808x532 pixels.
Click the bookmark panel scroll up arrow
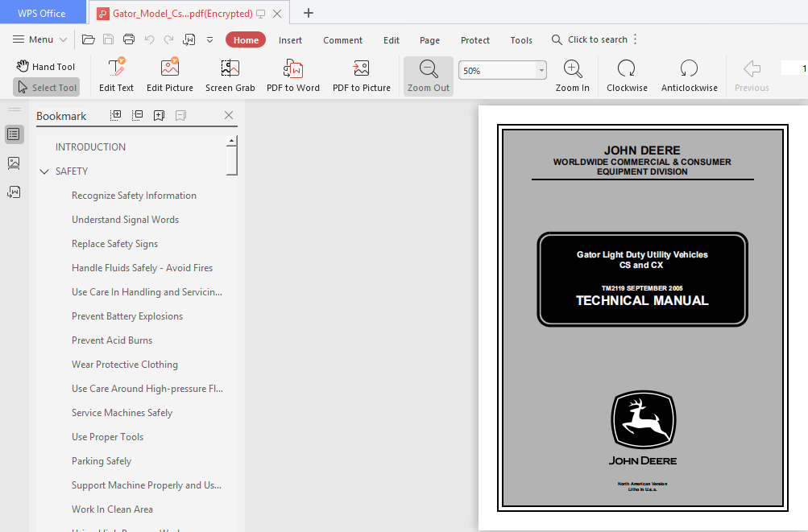(232, 141)
